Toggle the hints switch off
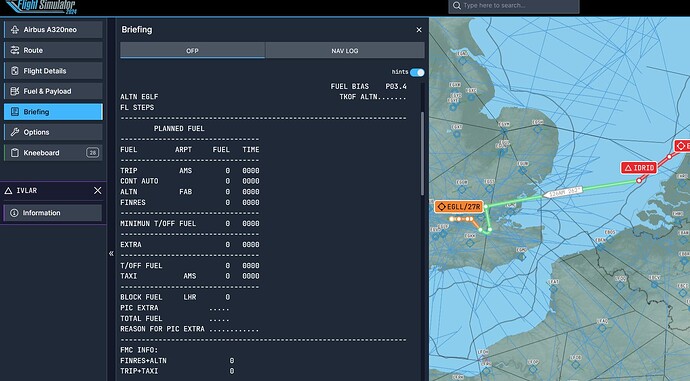Screen dimensions: 690x381 pyautogui.click(x=417, y=72)
